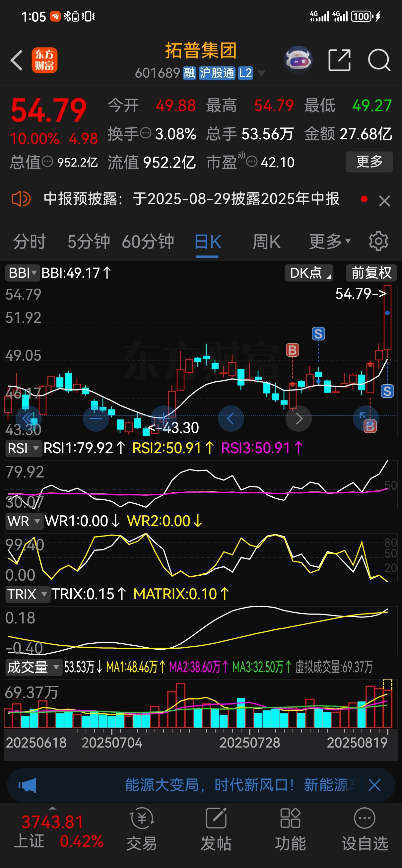Open the 能源大变局 banner link
This screenshot has width=402, height=868.
coord(239,785)
